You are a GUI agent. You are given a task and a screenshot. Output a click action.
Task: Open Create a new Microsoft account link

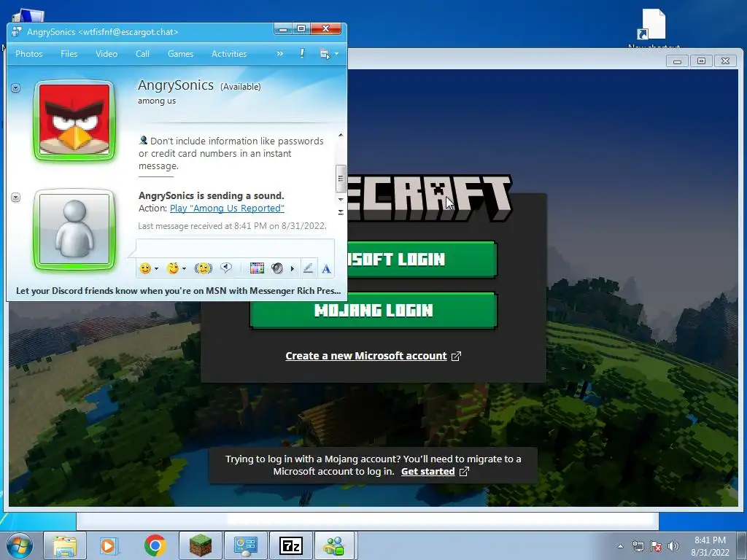click(x=366, y=356)
